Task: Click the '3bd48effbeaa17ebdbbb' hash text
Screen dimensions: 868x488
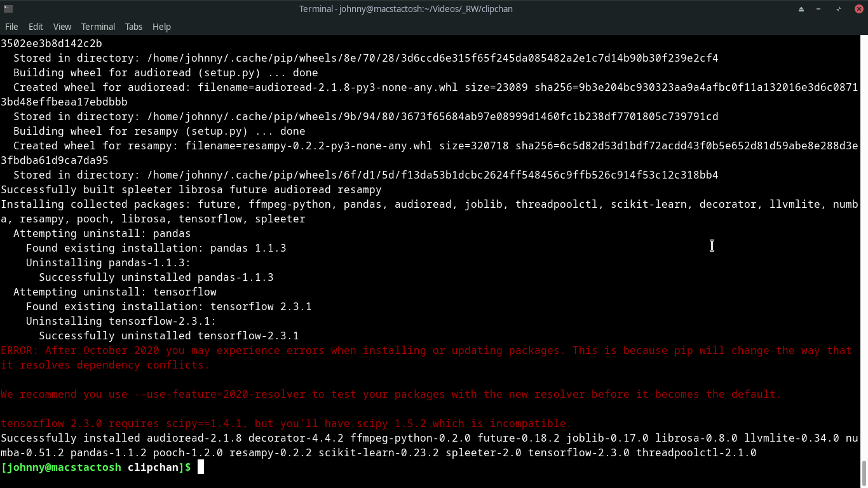Action: coord(64,102)
